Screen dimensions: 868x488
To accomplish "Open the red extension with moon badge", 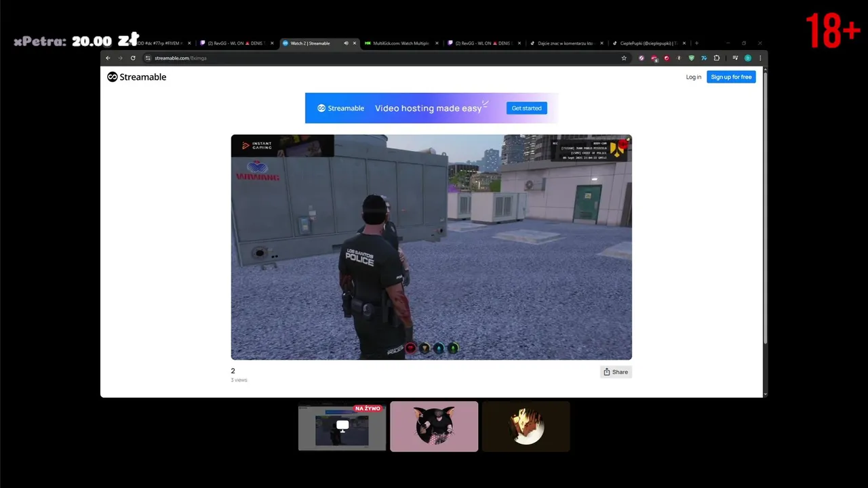I will tap(654, 58).
